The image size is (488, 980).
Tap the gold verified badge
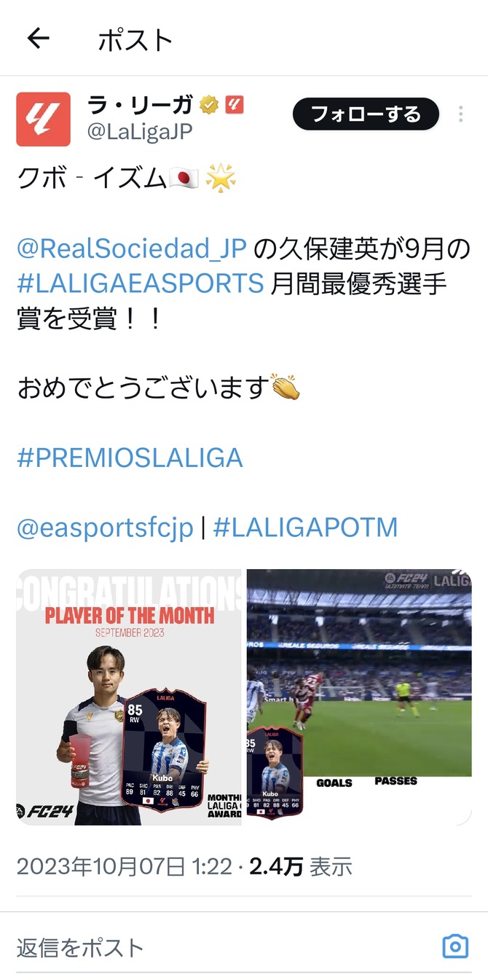click(209, 106)
